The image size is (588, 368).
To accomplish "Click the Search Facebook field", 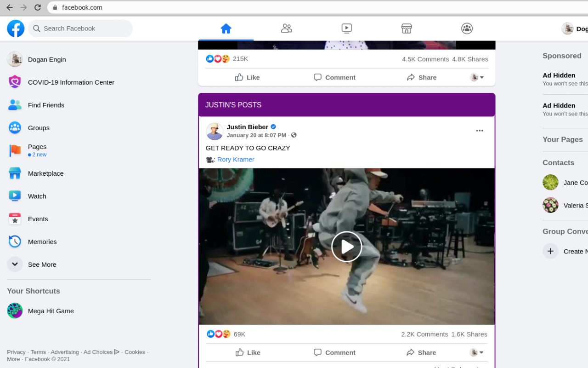I will pos(80,29).
